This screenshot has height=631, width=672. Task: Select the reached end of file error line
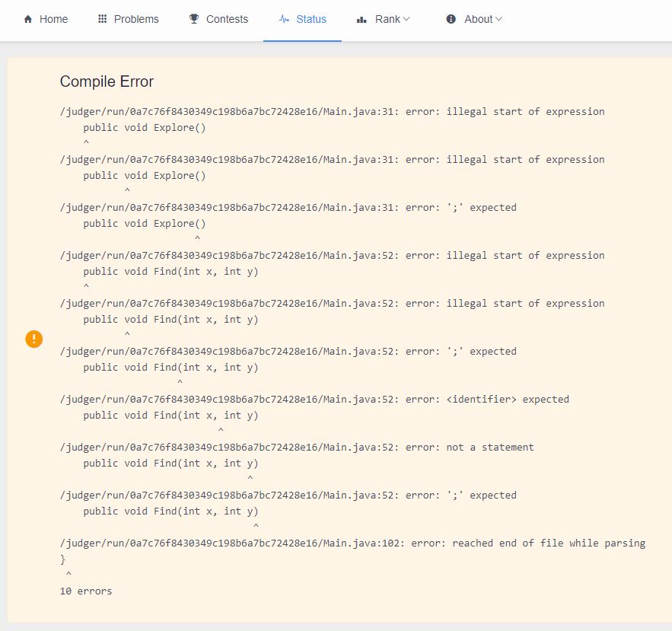point(353,543)
